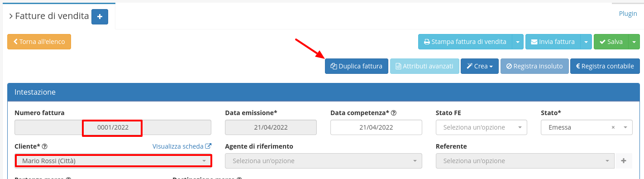
Task: Open the Agente di riferimento selector
Action: click(x=324, y=161)
